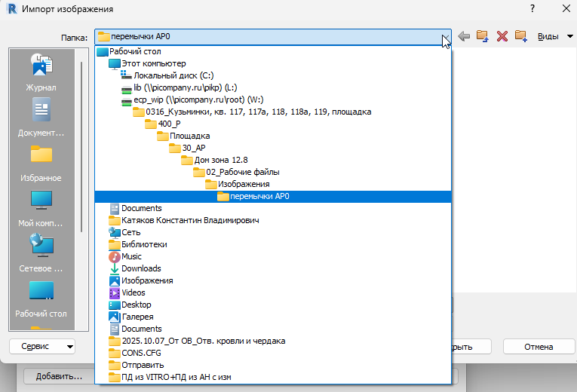Select the Desktop entry
This screenshot has width=577, height=392.
pos(273,305)
